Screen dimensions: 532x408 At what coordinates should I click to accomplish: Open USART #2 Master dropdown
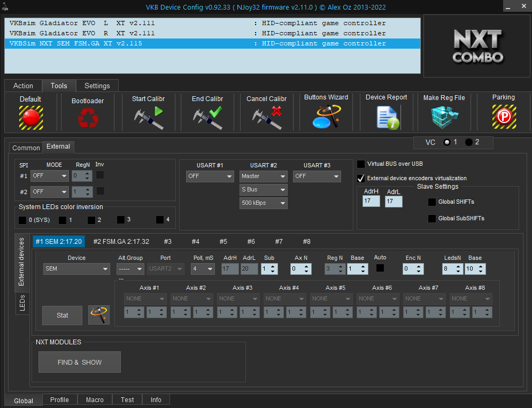coord(263,176)
